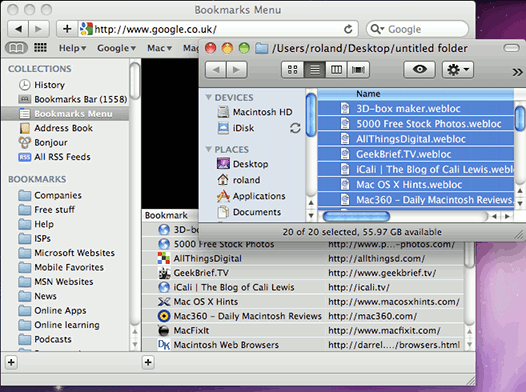Viewport: 526px width, 392px height.
Task: Collapse DEVICES section in Finder sidebar
Action: click(208, 97)
